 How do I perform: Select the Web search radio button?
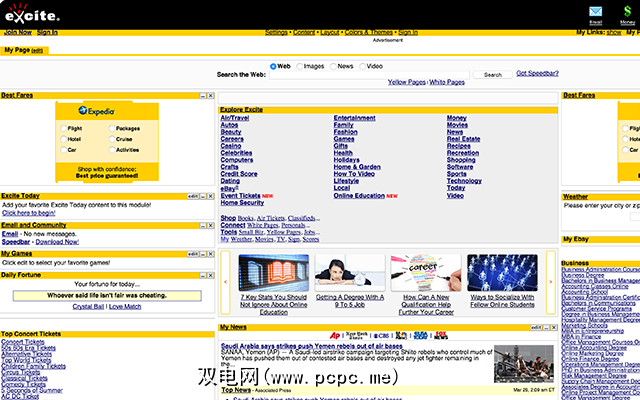pos(273,66)
